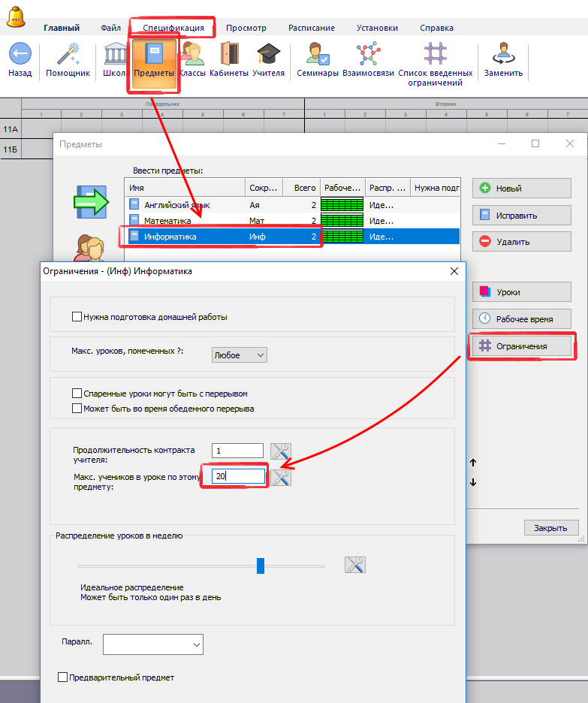Viewport: 588px width, 703px height.
Task: Open the Учителя teachers icon
Action: click(268, 56)
